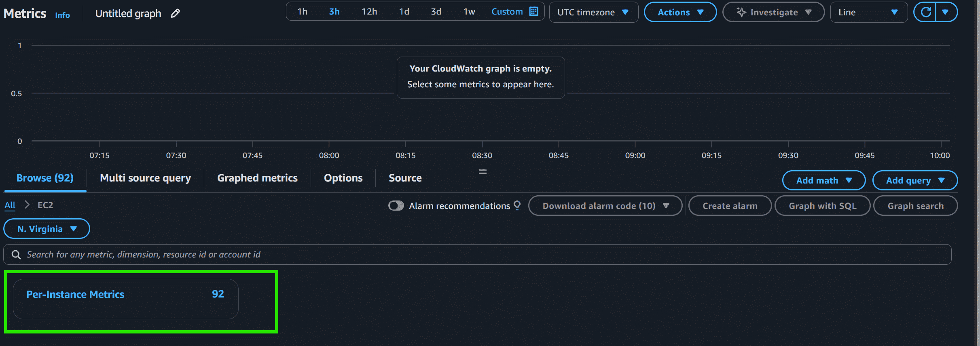Click the Info link next to Metrics
The image size is (980, 346).
point(62,15)
